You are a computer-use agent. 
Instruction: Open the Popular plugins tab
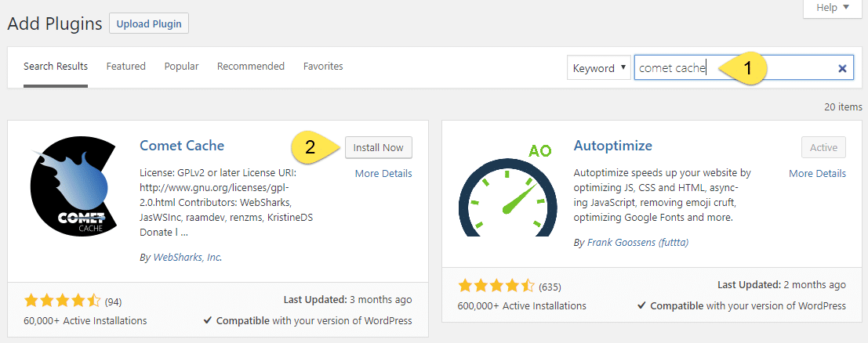(182, 67)
